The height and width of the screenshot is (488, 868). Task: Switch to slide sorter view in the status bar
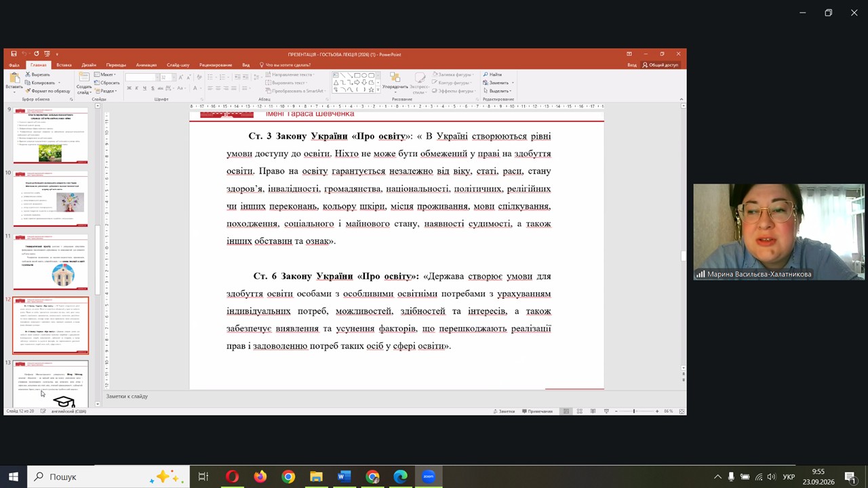point(580,411)
